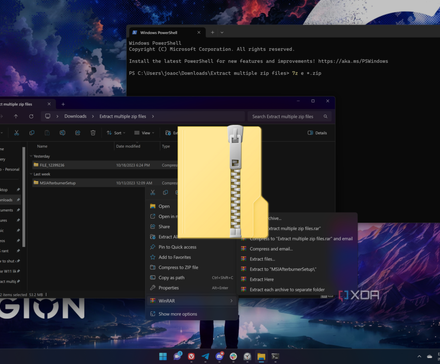The height and width of the screenshot is (364, 440).
Task: Select Compress to ZIP file
Action: (178, 267)
